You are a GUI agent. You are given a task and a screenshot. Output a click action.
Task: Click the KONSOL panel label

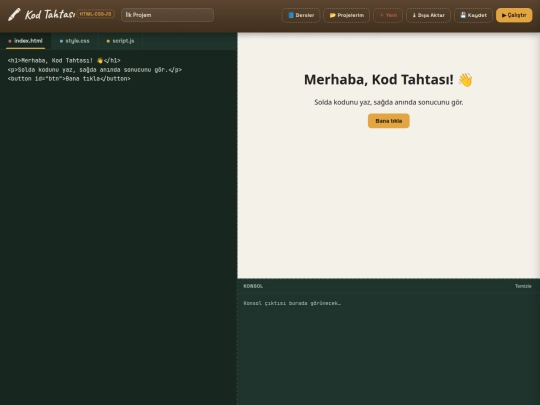[253, 286]
